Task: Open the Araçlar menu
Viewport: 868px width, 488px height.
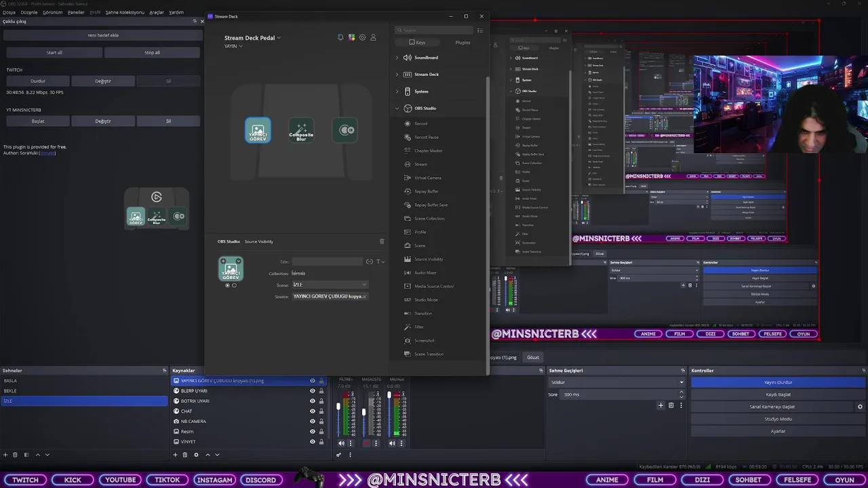Action: (x=157, y=12)
